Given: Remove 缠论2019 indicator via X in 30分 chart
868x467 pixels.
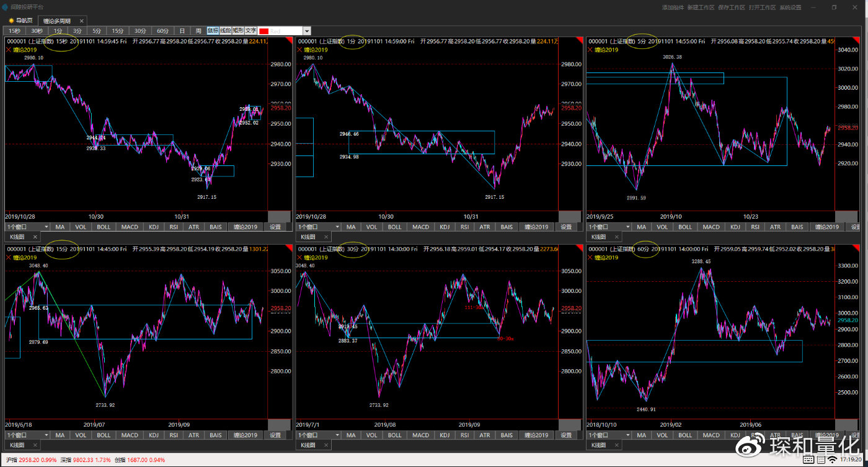Looking at the screenshot, I should pos(300,257).
